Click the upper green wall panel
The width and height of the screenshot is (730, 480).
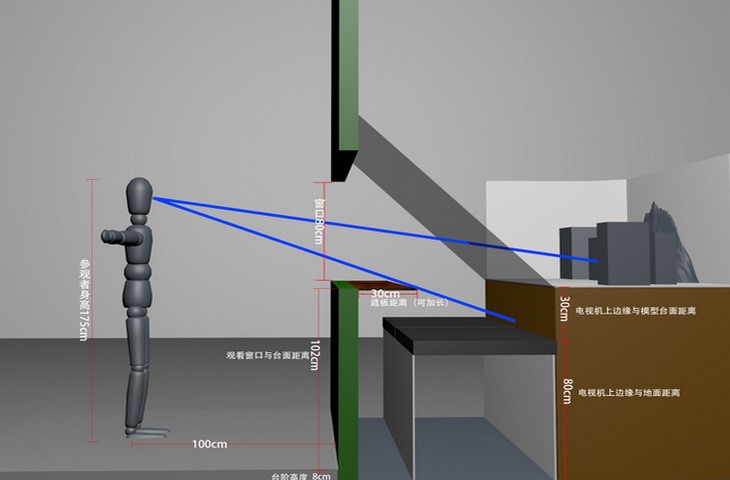(349, 75)
